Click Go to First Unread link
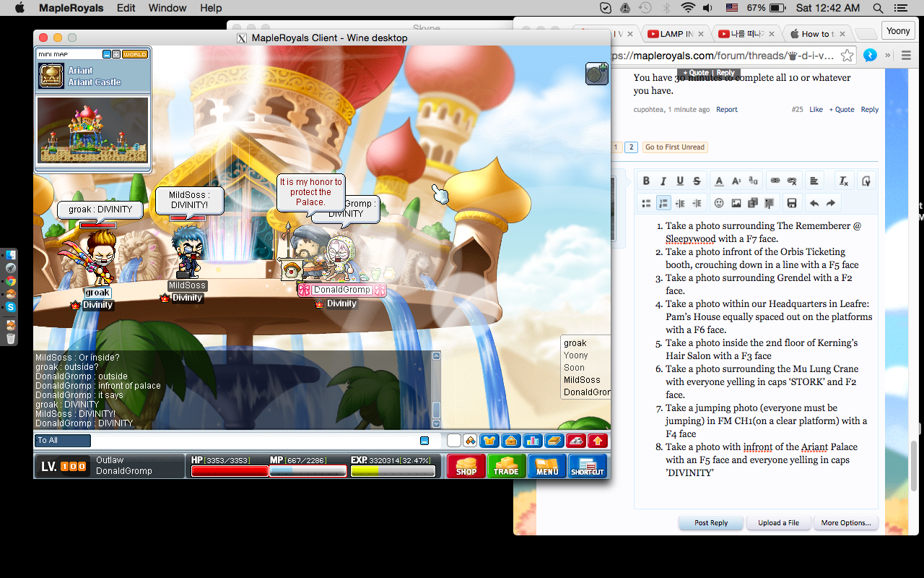 pos(674,147)
